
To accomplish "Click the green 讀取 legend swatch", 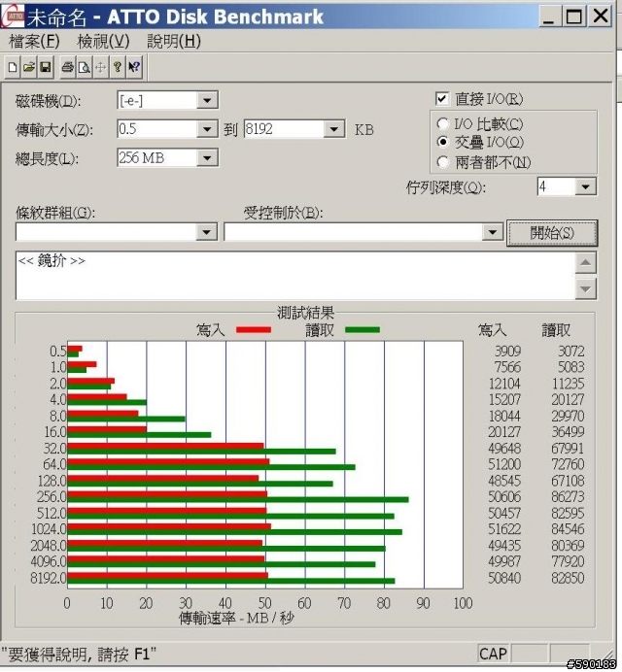I will pyautogui.click(x=363, y=329).
